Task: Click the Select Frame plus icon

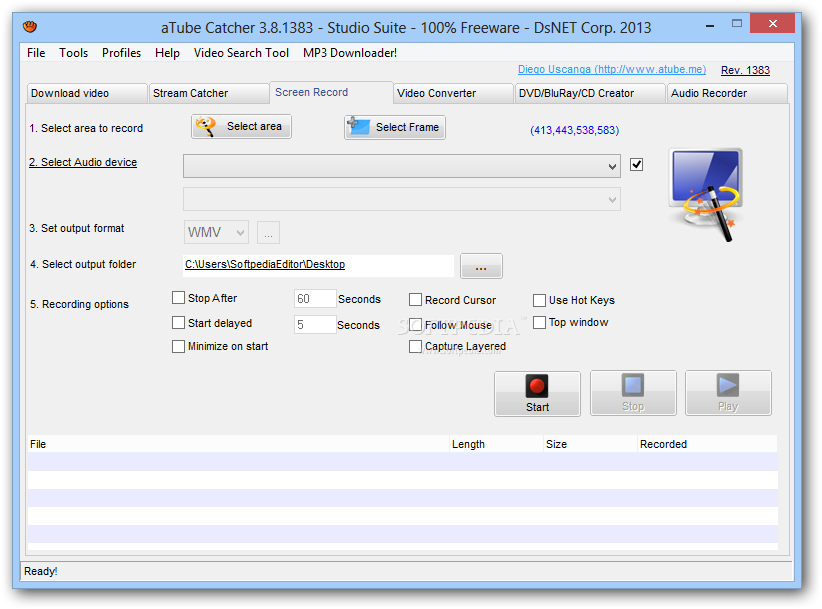Action: [x=359, y=126]
